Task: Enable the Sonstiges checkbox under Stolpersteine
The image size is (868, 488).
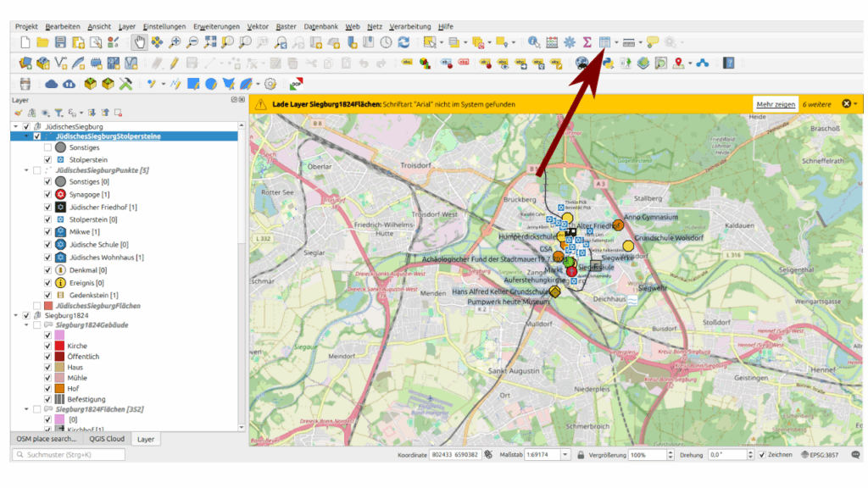Action: pos(48,147)
